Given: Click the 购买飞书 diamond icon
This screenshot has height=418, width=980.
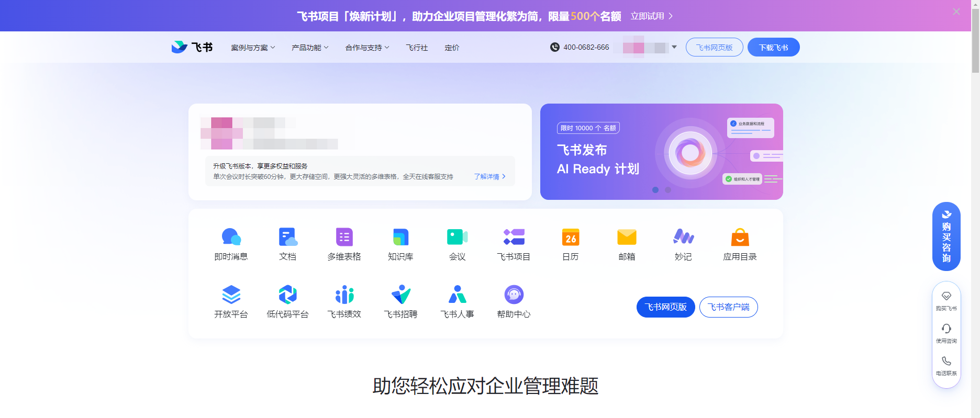Looking at the screenshot, I should (946, 296).
